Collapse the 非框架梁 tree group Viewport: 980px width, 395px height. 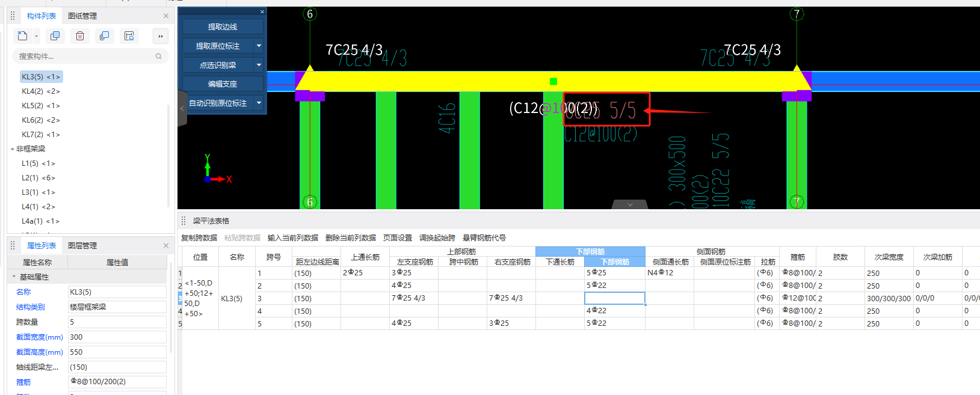[x=13, y=149]
